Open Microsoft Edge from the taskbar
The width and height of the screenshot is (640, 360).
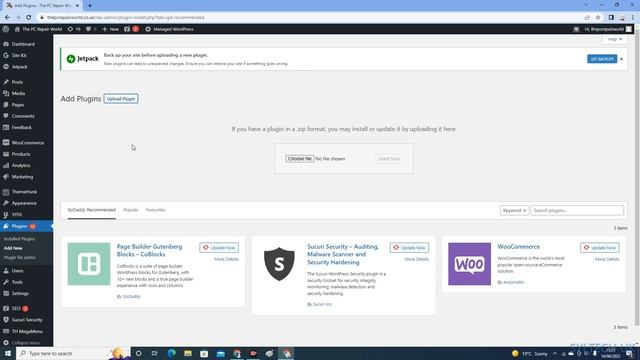tap(171, 353)
